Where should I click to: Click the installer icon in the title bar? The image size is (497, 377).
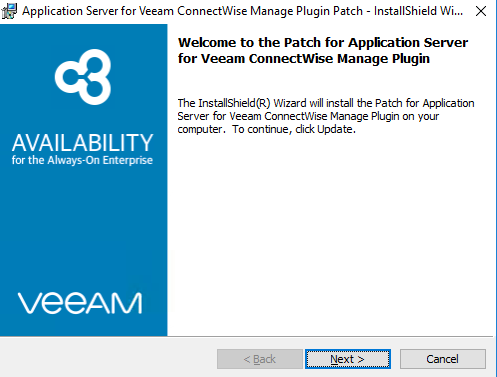(x=9, y=11)
